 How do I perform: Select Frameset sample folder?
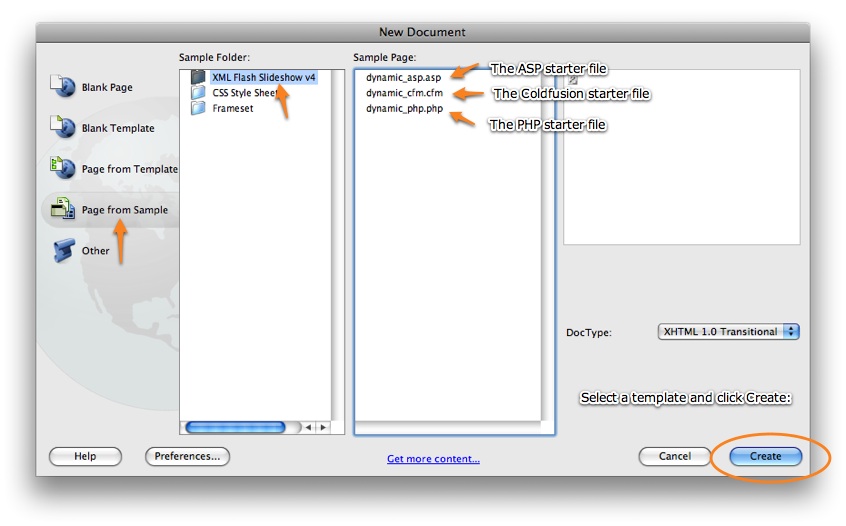233,108
